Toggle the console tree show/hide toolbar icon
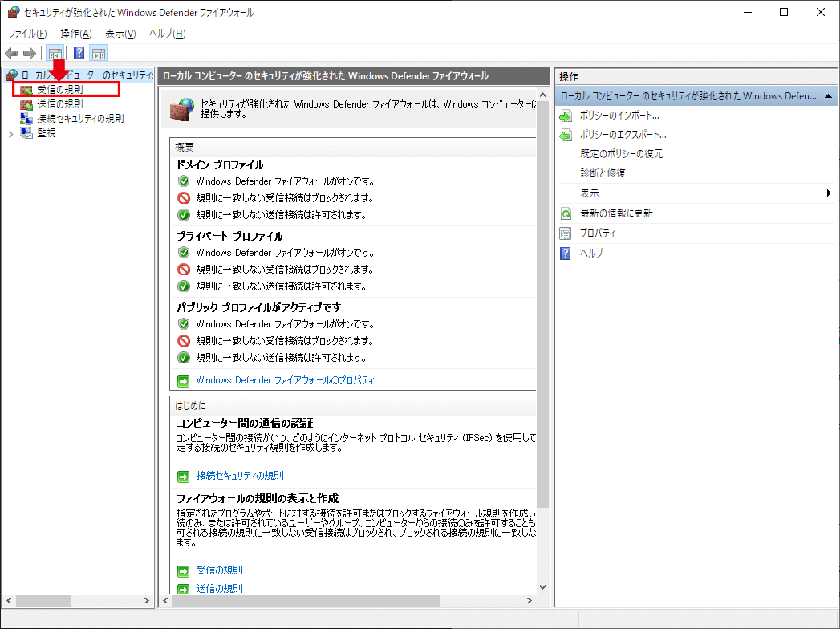This screenshot has height=629, width=840. [55, 53]
